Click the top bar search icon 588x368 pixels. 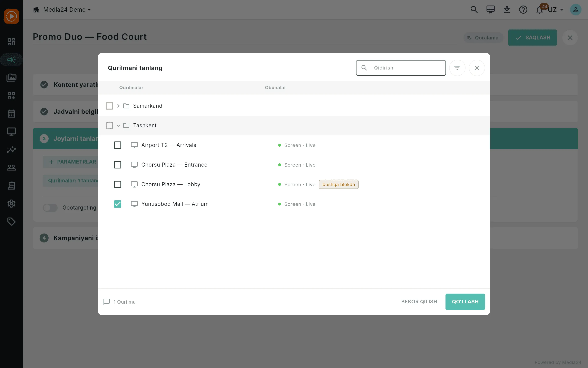click(x=474, y=9)
